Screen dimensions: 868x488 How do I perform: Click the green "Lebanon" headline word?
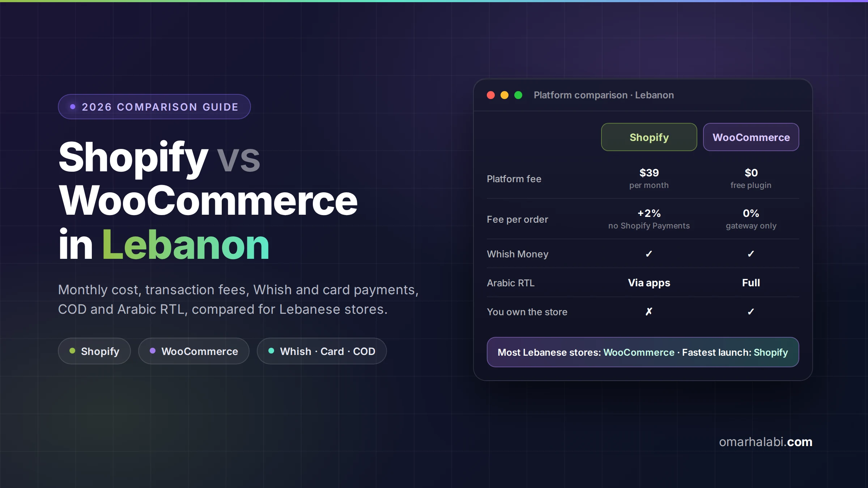186,245
